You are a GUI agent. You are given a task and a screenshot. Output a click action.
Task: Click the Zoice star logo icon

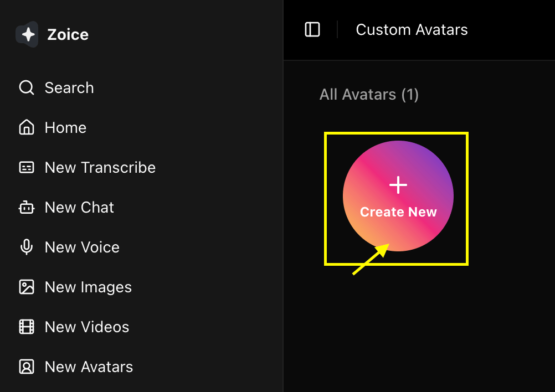click(x=27, y=34)
